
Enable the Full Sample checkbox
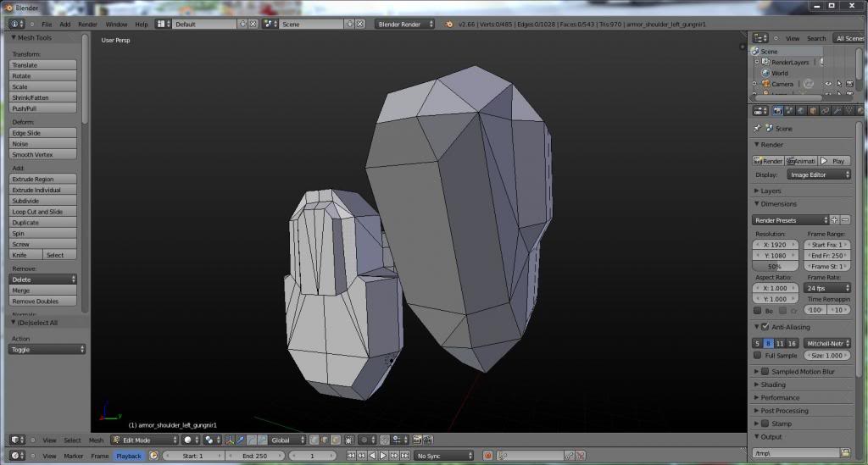(x=757, y=356)
